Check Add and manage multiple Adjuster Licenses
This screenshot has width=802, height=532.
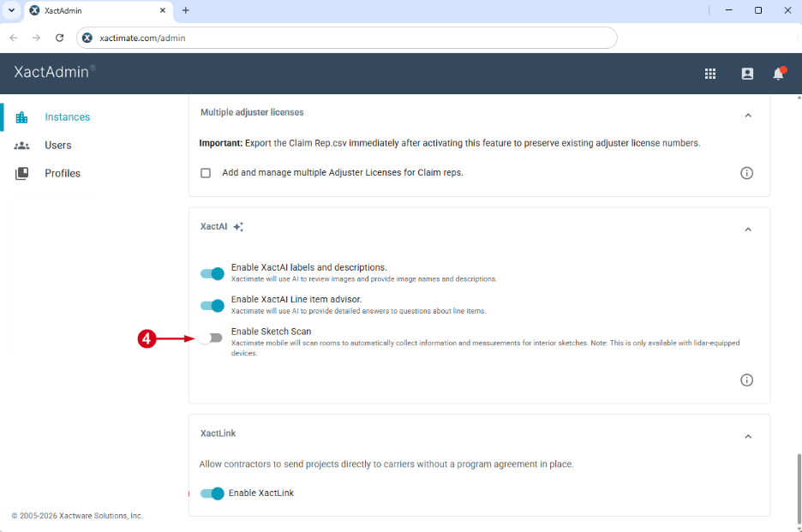point(206,173)
